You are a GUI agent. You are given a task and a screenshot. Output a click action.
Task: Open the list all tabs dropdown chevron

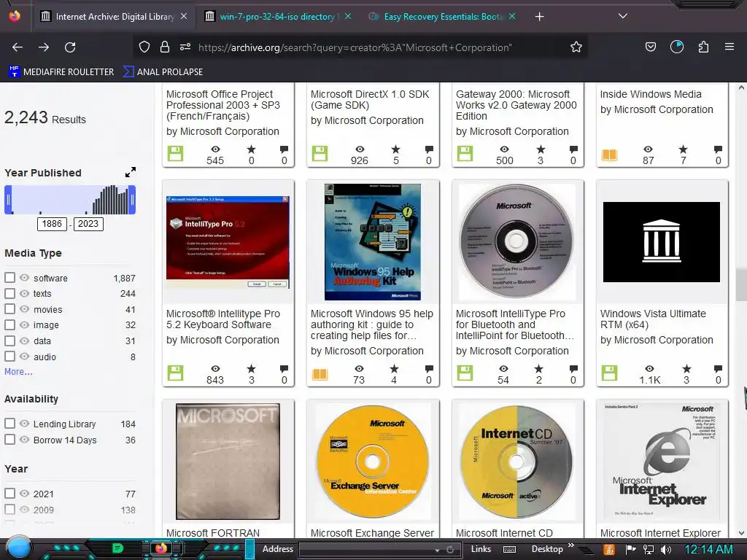point(622,16)
